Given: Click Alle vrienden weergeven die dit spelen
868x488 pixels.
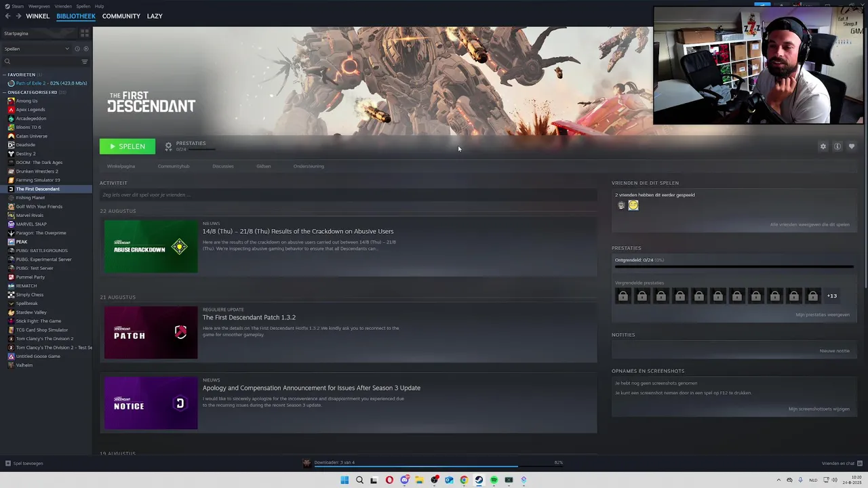Looking at the screenshot, I should [x=810, y=224].
